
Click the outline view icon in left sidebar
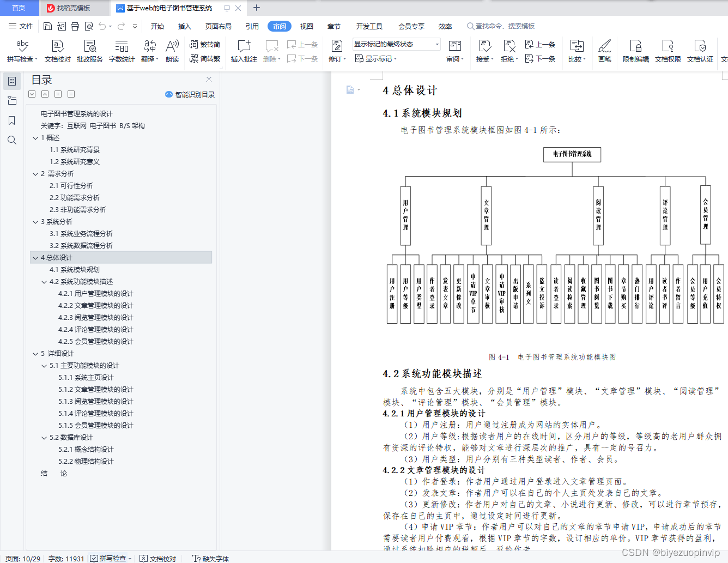click(12, 81)
